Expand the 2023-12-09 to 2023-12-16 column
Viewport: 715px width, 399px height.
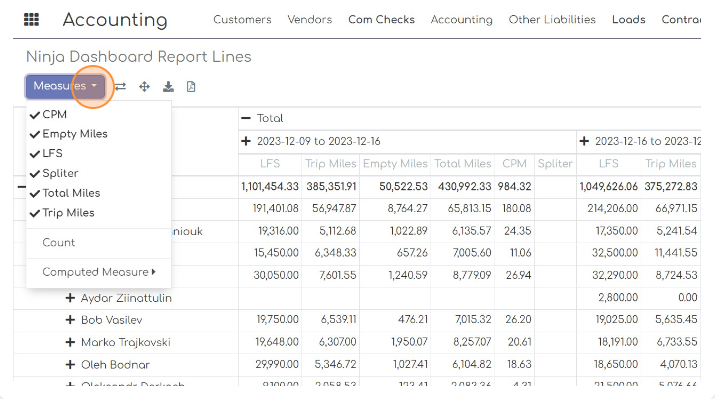(x=246, y=141)
